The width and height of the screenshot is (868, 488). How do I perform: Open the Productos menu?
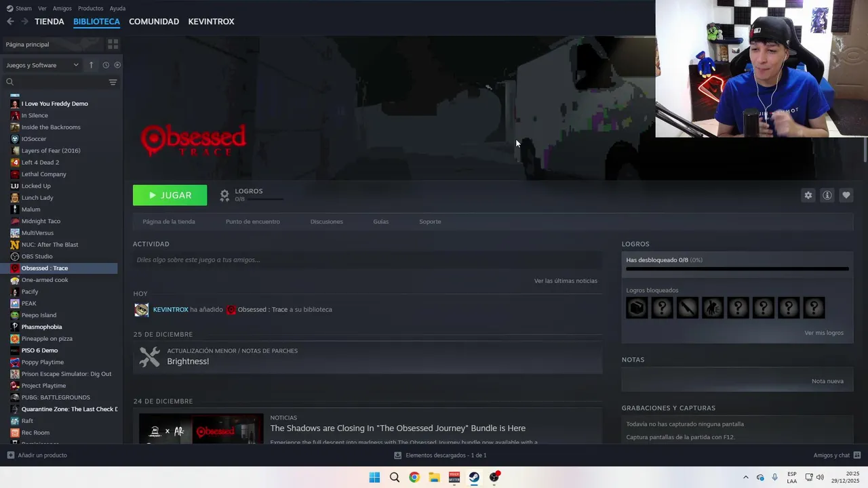tap(90, 8)
